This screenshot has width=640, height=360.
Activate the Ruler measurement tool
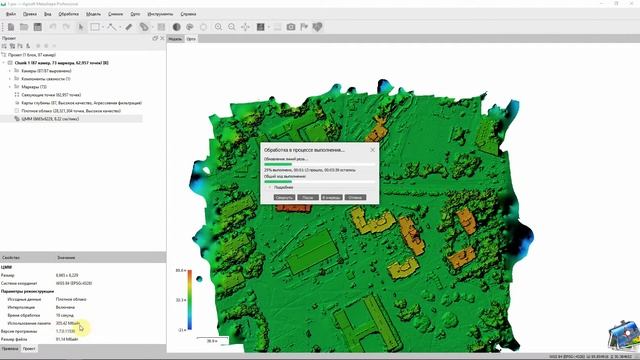click(x=129, y=27)
